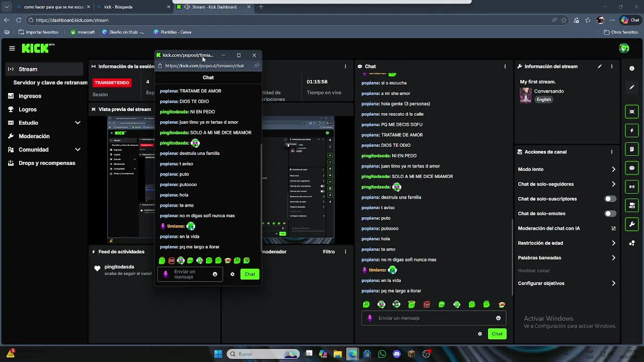Open the hamburger menu beside the Kick logo
Image resolution: width=644 pixels, height=362 pixels.
point(12,48)
